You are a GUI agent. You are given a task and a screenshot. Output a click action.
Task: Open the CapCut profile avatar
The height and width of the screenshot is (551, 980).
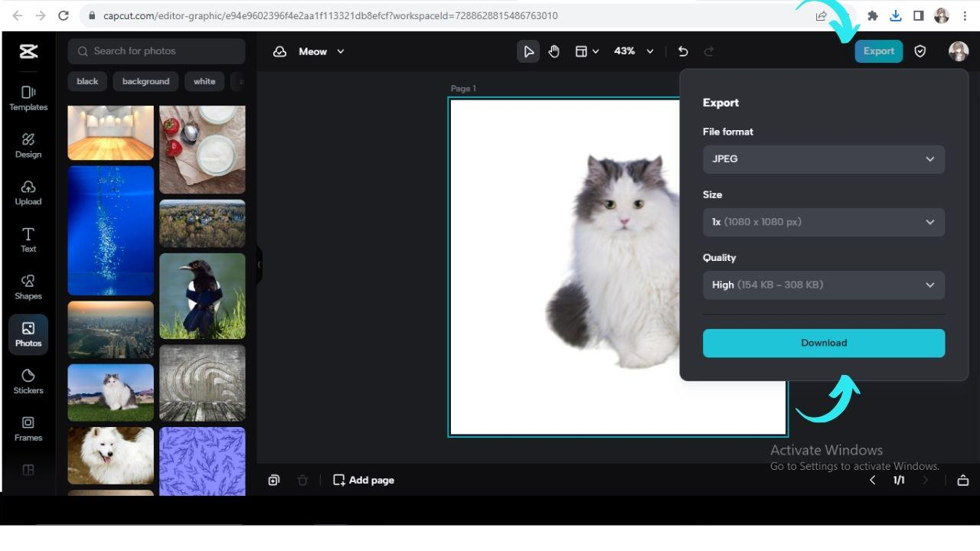(959, 51)
